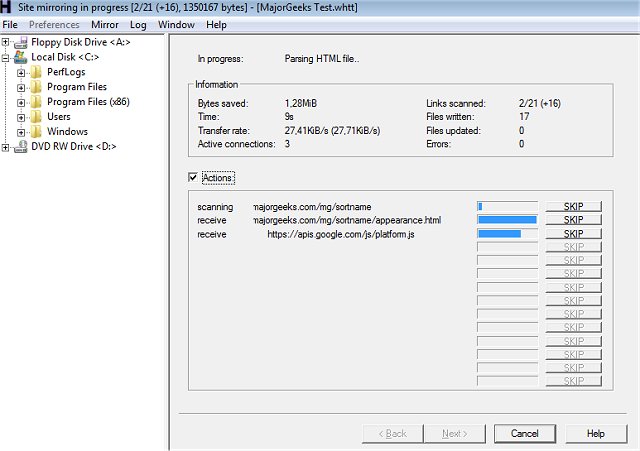Image resolution: width=640 pixels, height=451 pixels.
Task: Click the Program Files folder icon
Action: coord(36,87)
